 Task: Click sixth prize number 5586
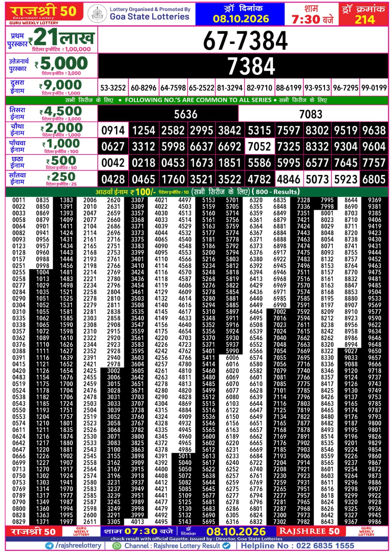[259, 163]
